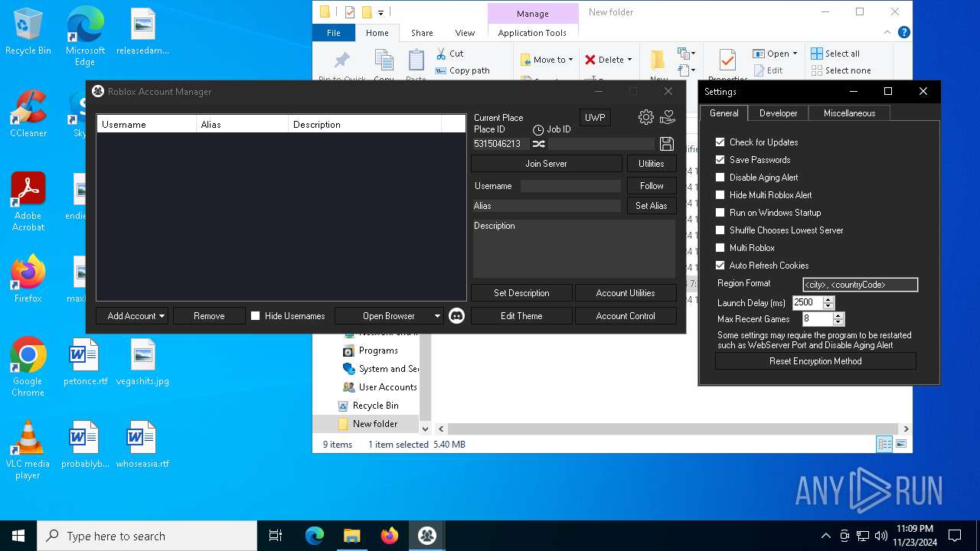Switch to Miscellaneous settings tab
Viewport: 980px width, 551px height.
[849, 113]
